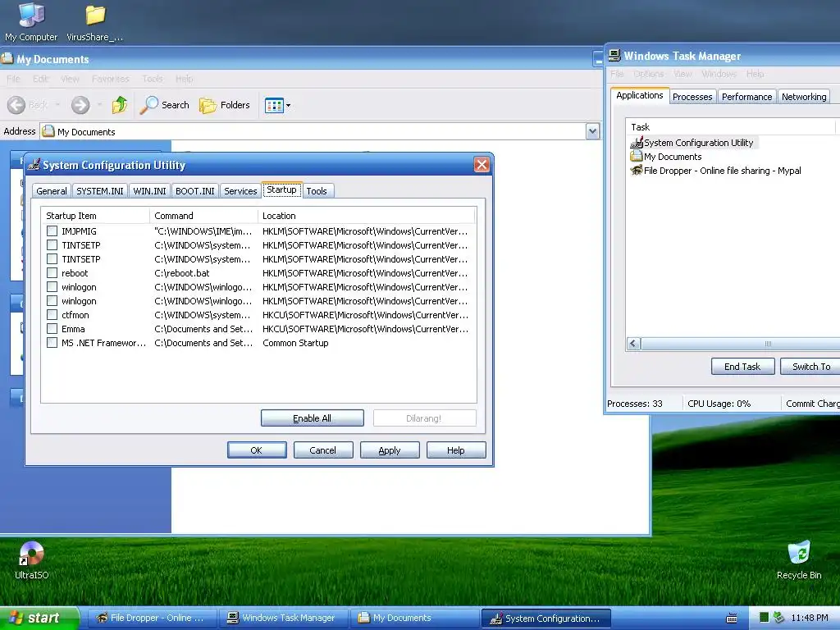Select 'Common Startup' location cell

[x=295, y=342]
